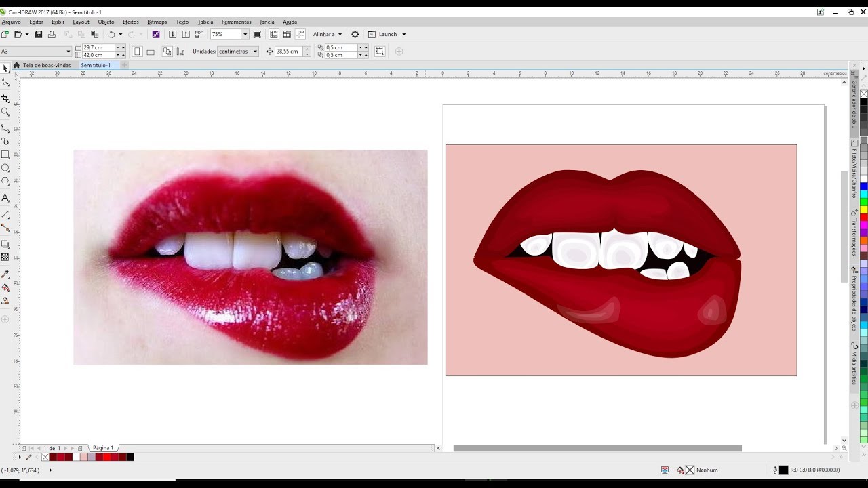Set page orientation to Portrait
This screenshot has height=488, width=868.
click(138, 52)
